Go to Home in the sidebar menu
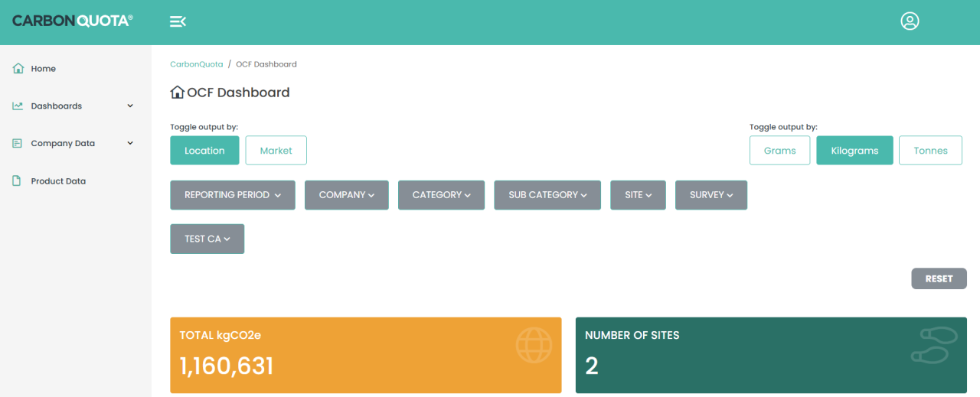 [44, 69]
